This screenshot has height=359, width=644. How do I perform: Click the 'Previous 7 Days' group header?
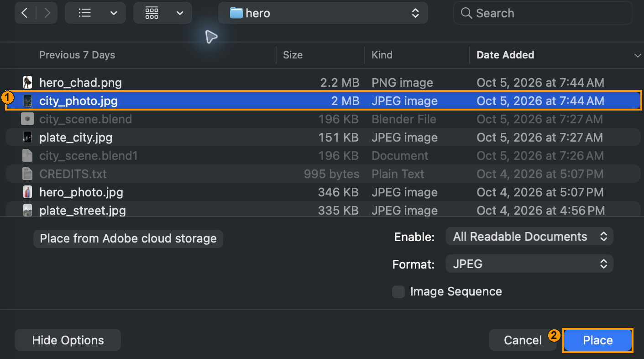pyautogui.click(x=77, y=55)
